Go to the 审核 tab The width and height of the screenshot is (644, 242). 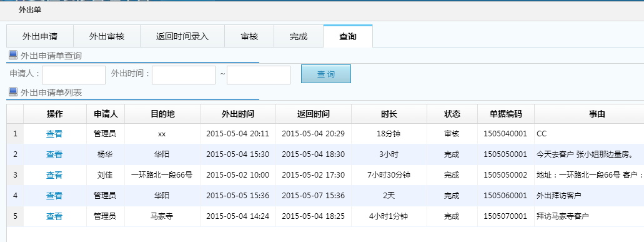pos(249,36)
